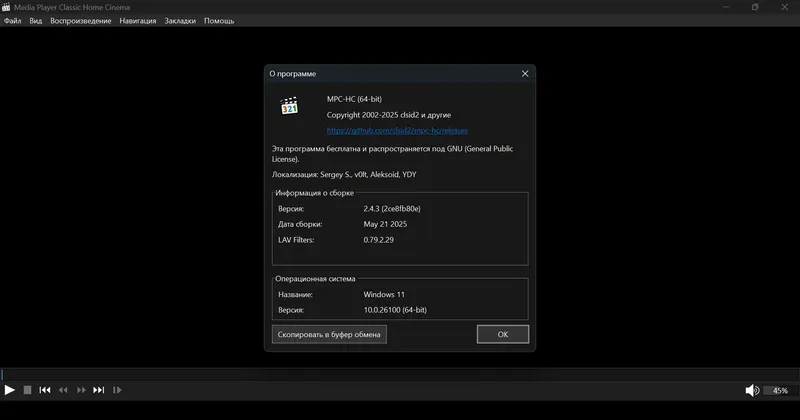Click the Copyright 2002-2025 clsid2 line

tap(389, 115)
